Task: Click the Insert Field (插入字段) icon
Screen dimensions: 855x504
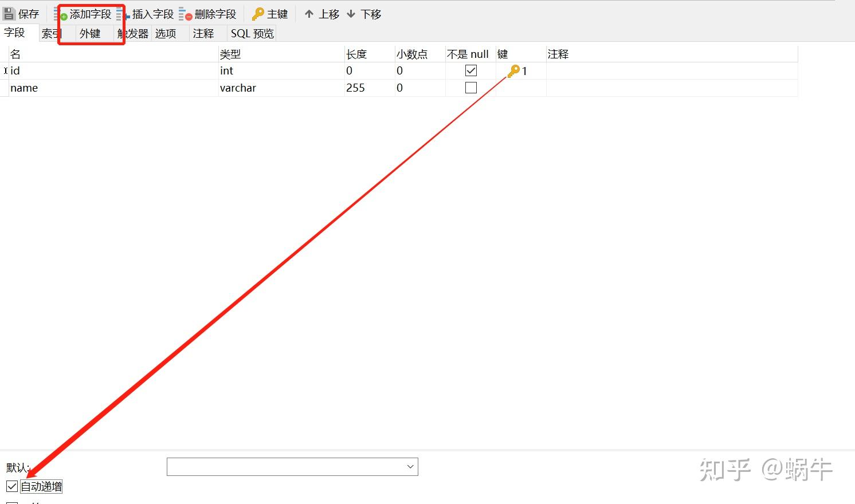Action: 123,14
